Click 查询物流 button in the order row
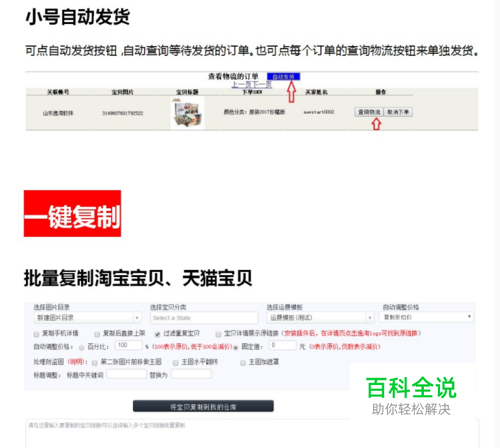The width and height of the screenshot is (500, 448). 369,112
